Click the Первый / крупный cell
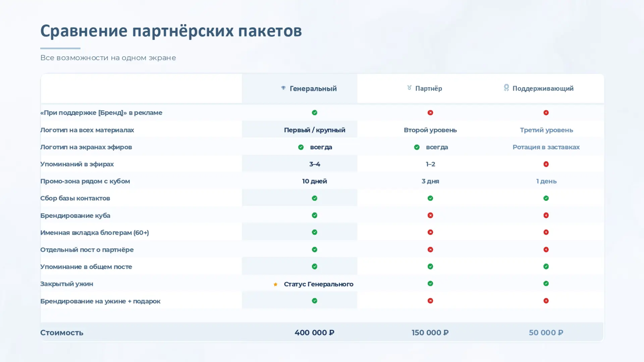644x362 pixels. (x=315, y=130)
